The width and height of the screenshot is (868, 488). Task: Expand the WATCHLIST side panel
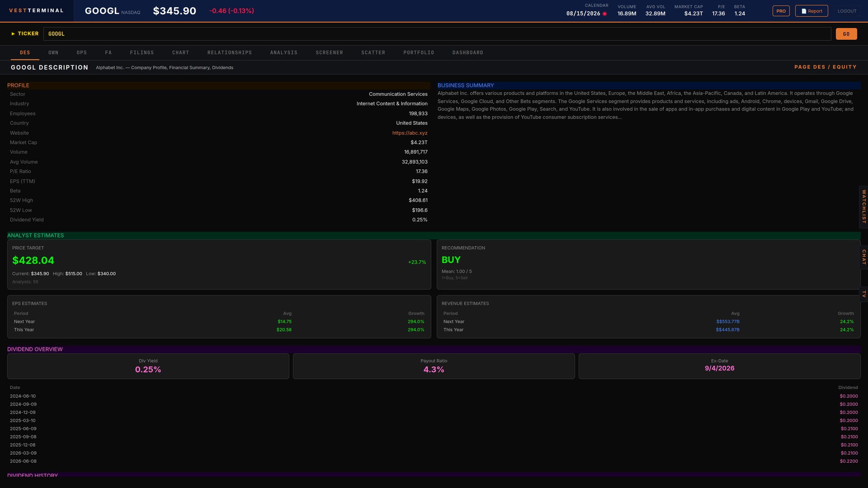tap(863, 206)
